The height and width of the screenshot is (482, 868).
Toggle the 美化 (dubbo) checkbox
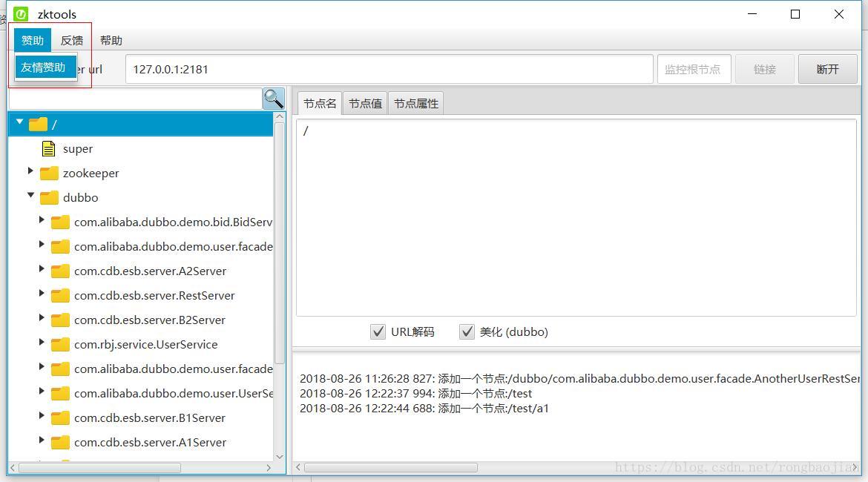[x=467, y=331]
